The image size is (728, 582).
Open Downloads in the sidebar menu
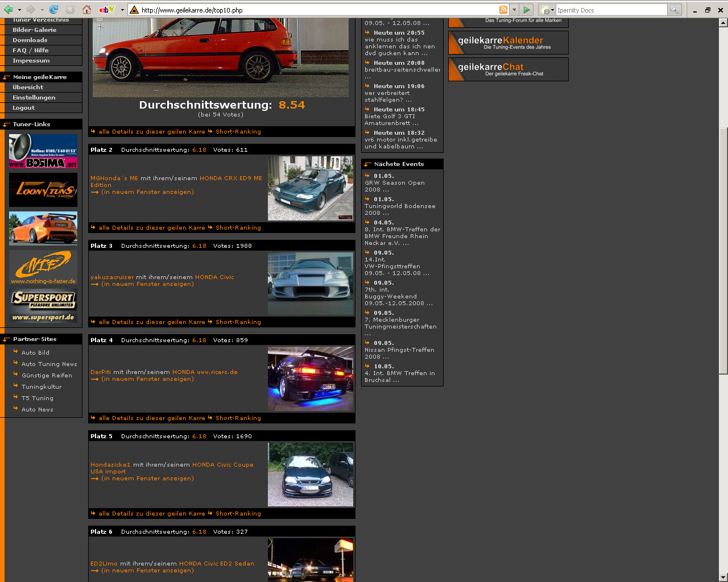tap(30, 40)
